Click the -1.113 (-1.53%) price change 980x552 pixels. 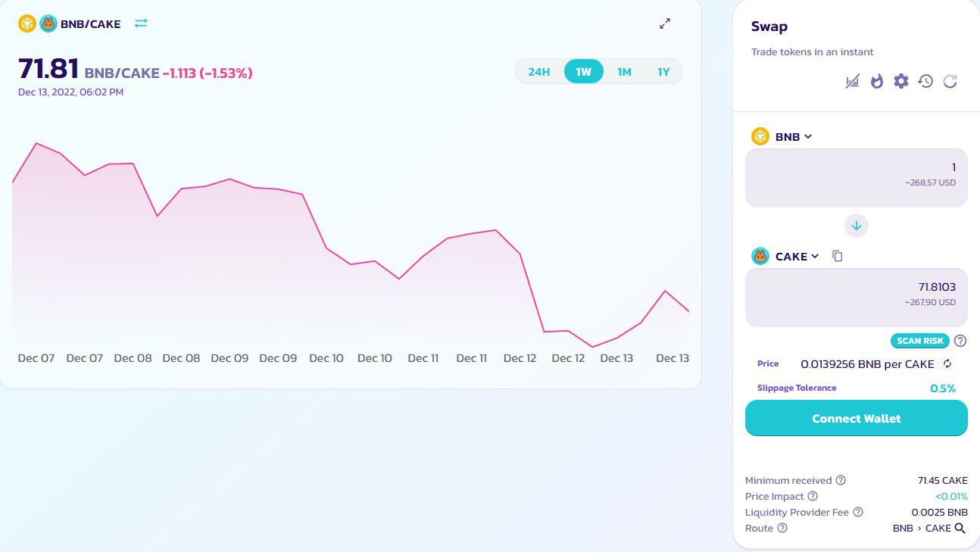[208, 73]
